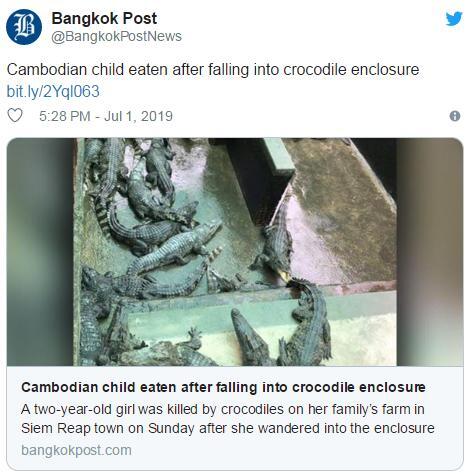
Task: Like the tweet with the heart icon
Action: click(15, 115)
